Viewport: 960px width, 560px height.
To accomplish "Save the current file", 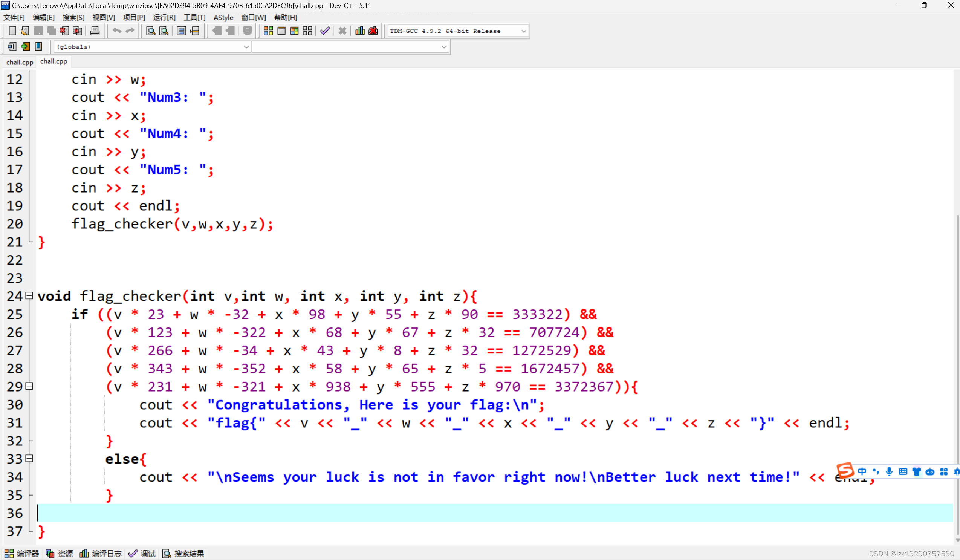I will (x=38, y=31).
